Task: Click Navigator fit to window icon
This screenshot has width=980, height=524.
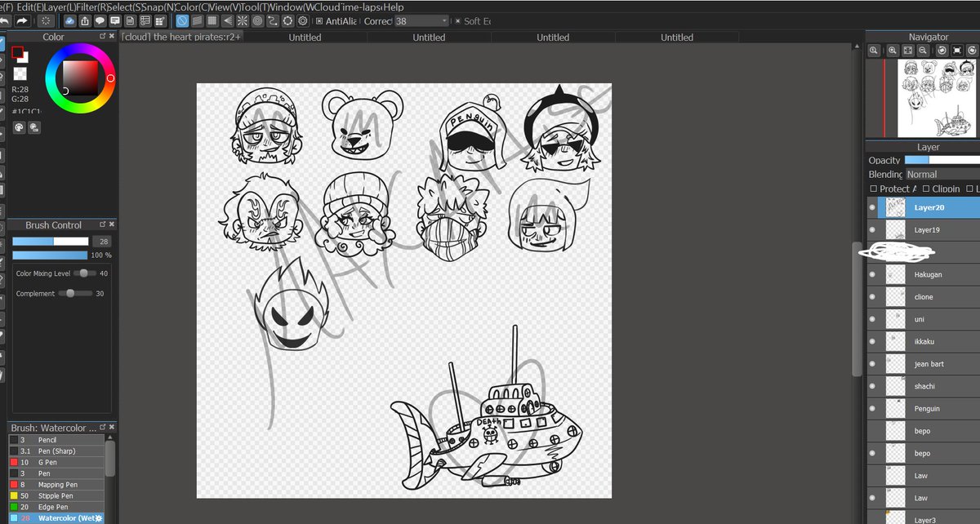Action: coord(908,51)
